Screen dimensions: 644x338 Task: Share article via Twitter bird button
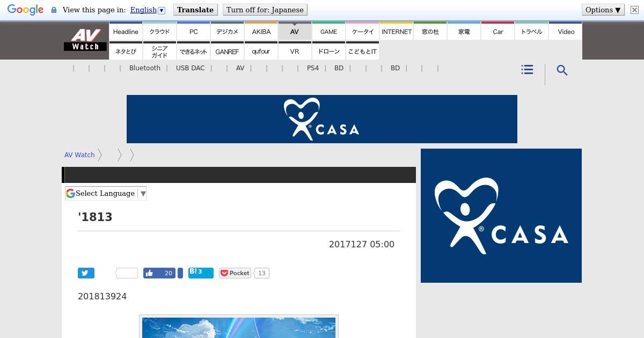tap(86, 273)
